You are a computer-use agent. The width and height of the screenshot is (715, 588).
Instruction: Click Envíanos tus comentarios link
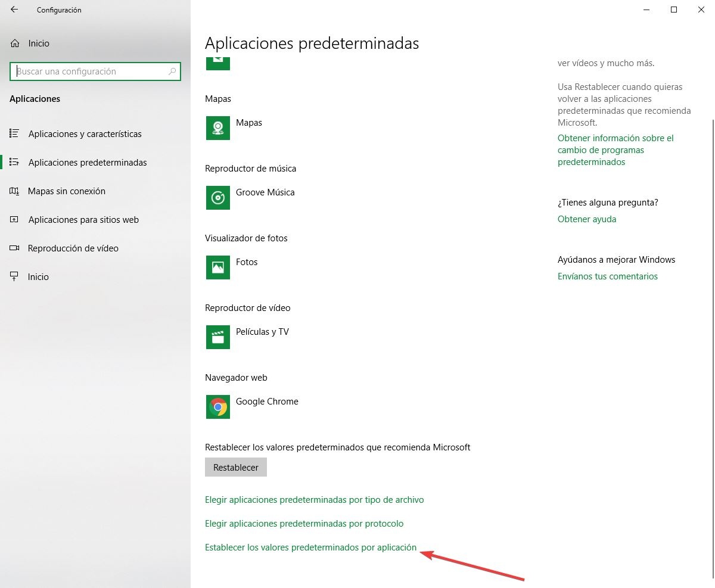pos(608,276)
